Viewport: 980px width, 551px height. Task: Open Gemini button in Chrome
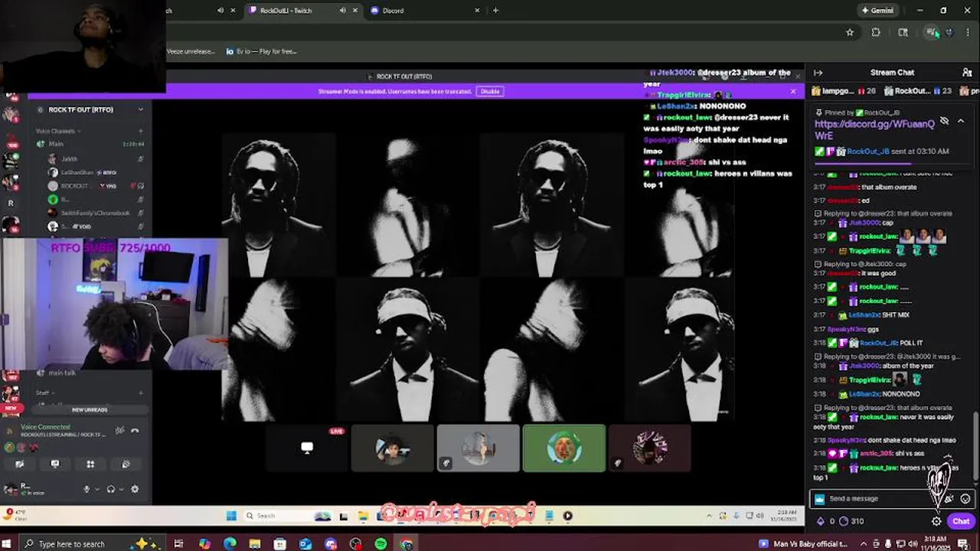877,11
